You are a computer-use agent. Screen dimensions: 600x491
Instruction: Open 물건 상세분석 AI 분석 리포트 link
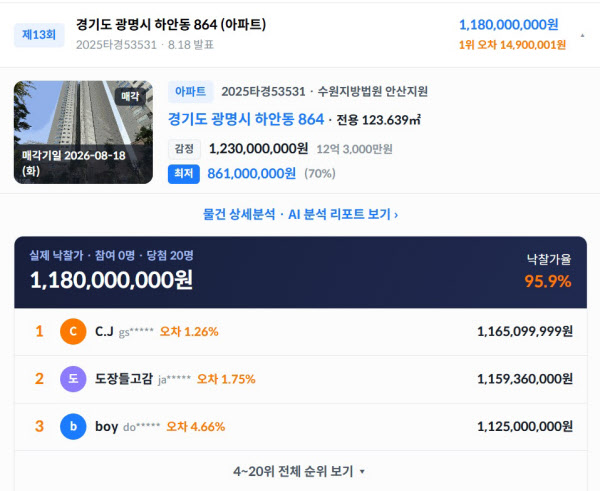click(x=300, y=214)
